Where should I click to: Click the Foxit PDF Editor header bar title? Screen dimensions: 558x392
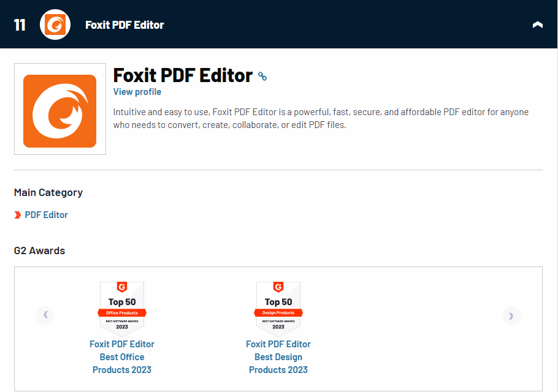124,25
